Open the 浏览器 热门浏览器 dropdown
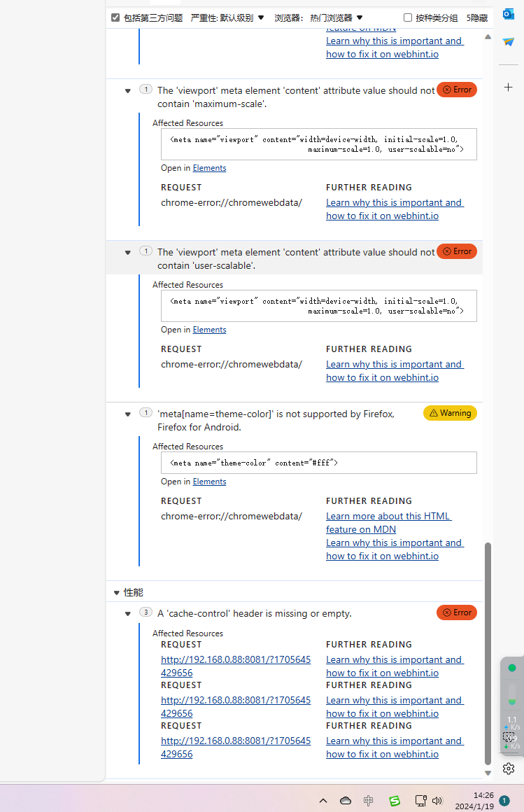 coord(319,17)
